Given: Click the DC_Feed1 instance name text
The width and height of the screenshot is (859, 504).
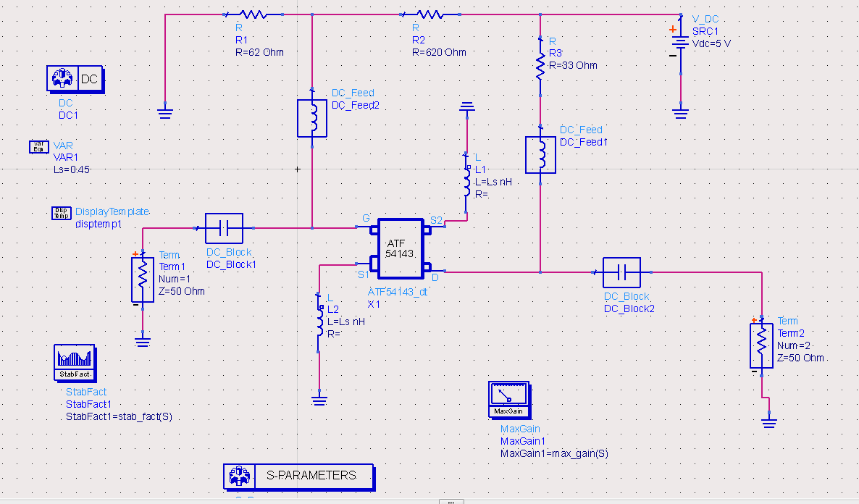Looking at the screenshot, I should (584, 143).
